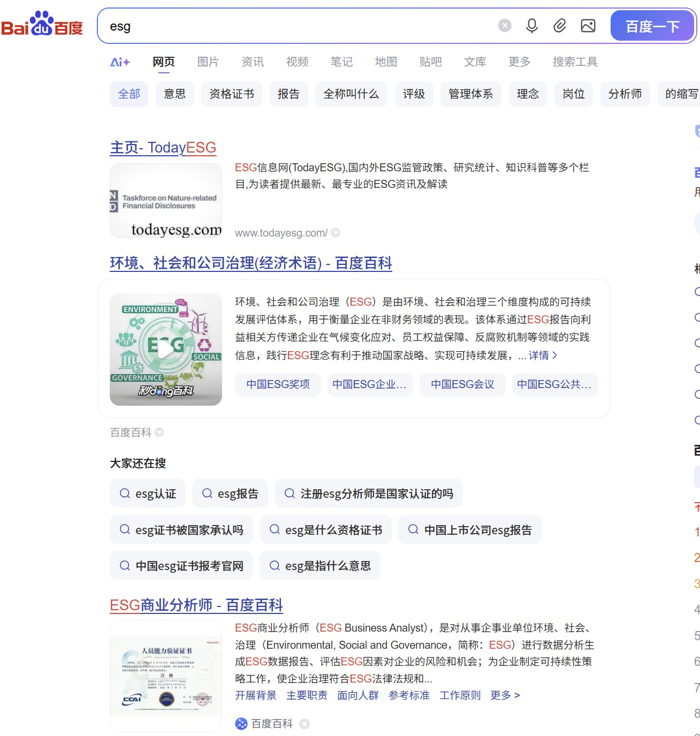Start voice search with the microphone icon
This screenshot has height=736, width=700.
pyautogui.click(x=531, y=25)
